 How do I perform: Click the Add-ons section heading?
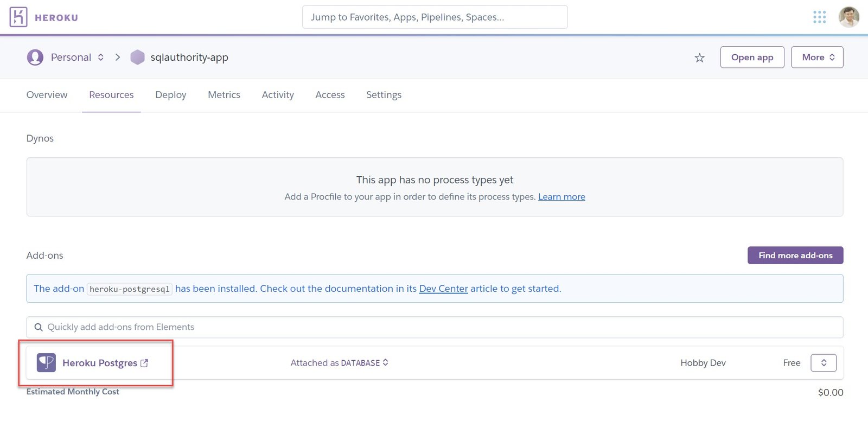(45, 255)
